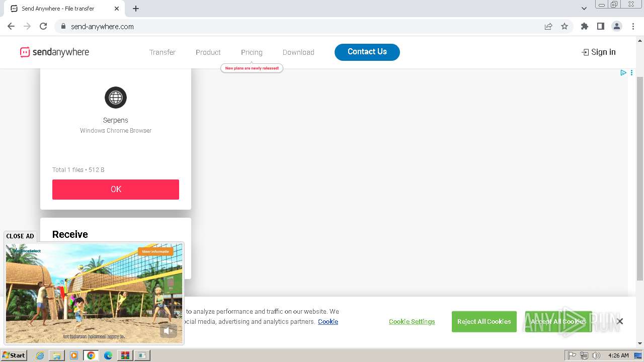Click the Chrome taskbar icon
This screenshot has width=644, height=362.
91,355
